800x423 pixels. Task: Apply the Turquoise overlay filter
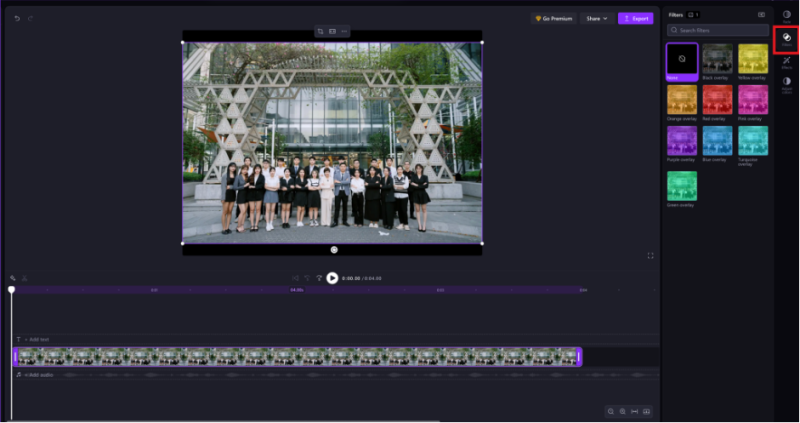[x=752, y=142]
